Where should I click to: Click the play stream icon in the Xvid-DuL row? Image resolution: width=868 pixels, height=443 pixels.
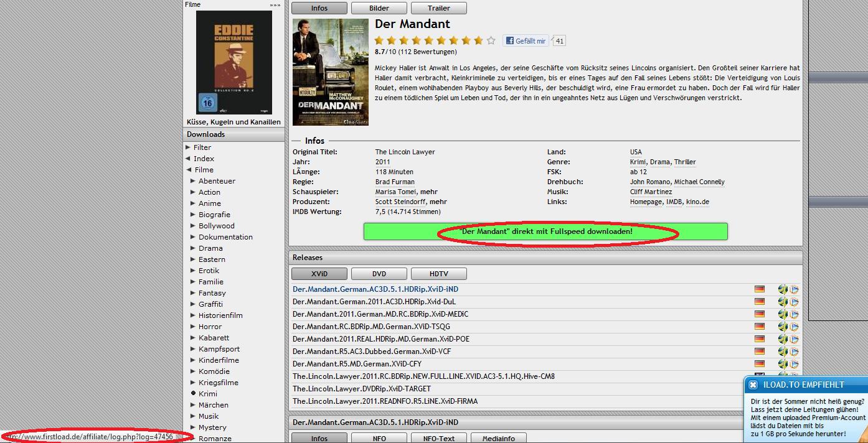tap(795, 302)
